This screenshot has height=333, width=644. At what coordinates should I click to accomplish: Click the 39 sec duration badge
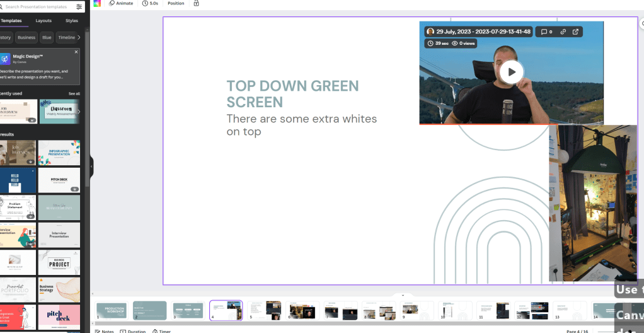tap(438, 43)
